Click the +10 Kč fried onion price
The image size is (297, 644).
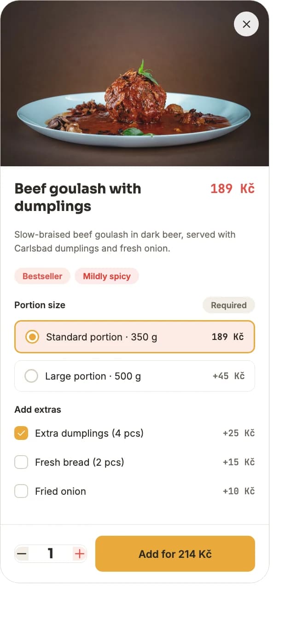[x=239, y=491]
